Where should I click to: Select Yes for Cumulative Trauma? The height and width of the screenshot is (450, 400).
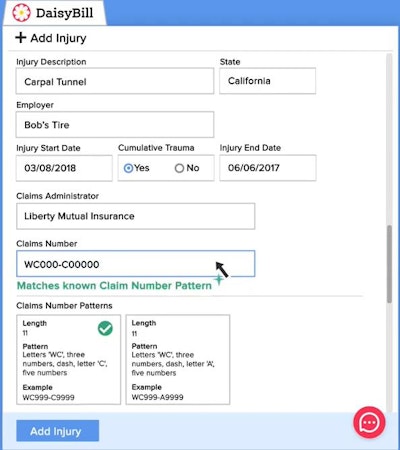coord(128,168)
